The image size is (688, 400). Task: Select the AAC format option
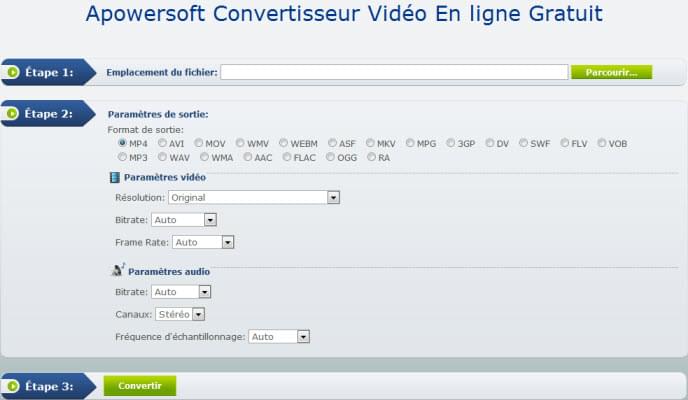[x=248, y=157]
